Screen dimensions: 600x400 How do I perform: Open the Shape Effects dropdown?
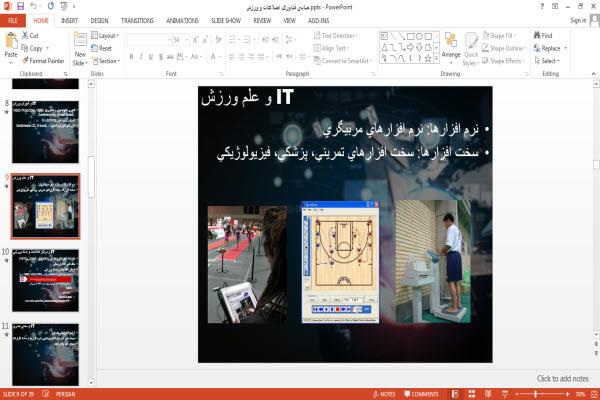pos(503,61)
